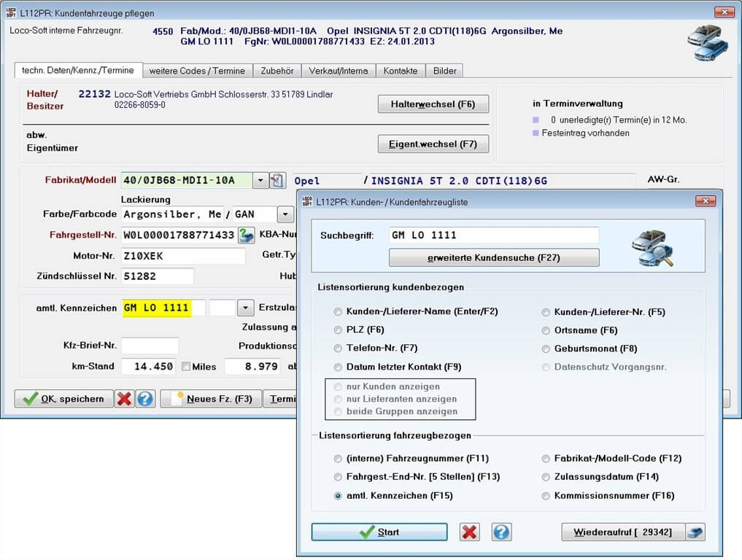The height and width of the screenshot is (560, 742).
Task: Select the PLZ (F6) sorting option
Action: coord(337,330)
